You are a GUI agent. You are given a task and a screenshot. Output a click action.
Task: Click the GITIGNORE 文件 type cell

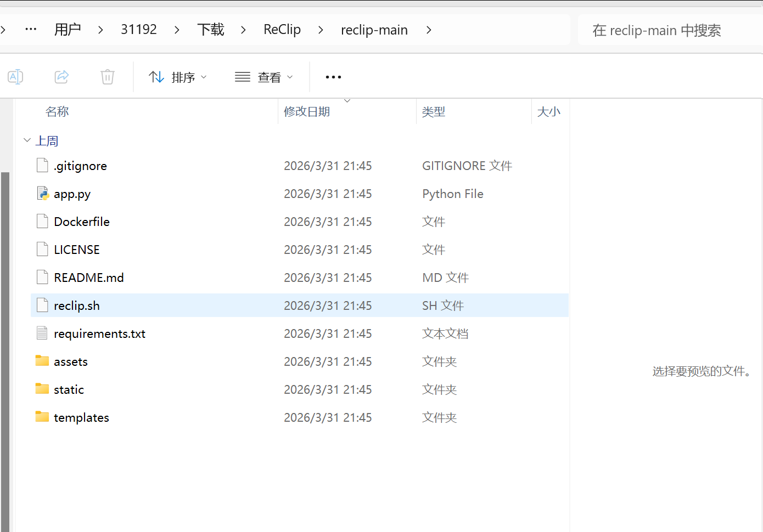467,166
